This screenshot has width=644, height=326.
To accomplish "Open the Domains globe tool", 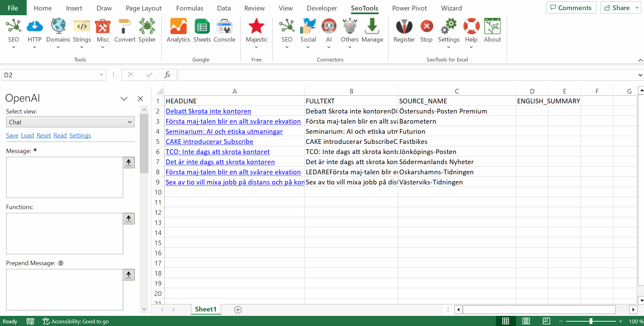I will (58, 33).
